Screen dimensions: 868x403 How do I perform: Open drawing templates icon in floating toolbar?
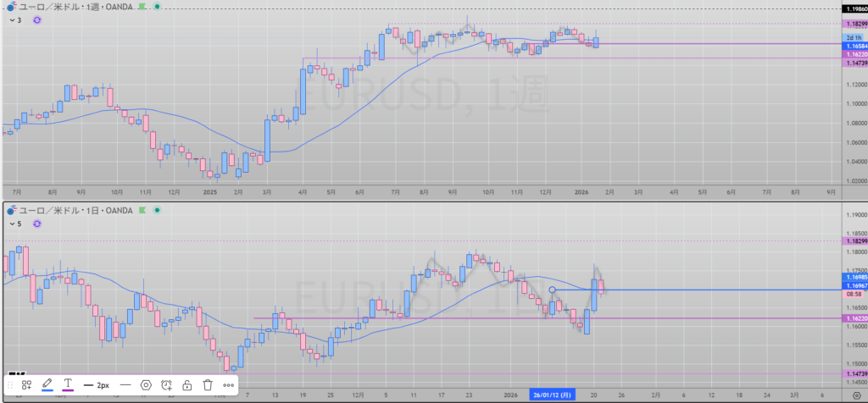(27, 384)
